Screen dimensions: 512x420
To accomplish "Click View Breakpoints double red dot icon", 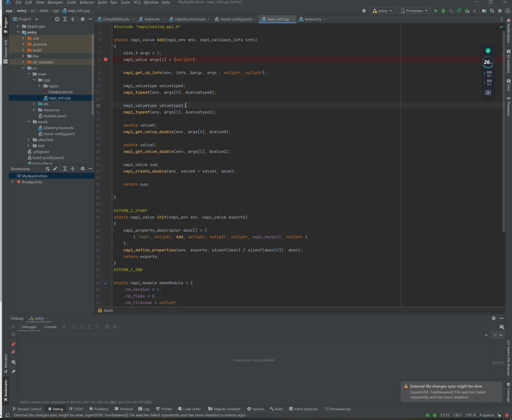I will coord(13,344).
